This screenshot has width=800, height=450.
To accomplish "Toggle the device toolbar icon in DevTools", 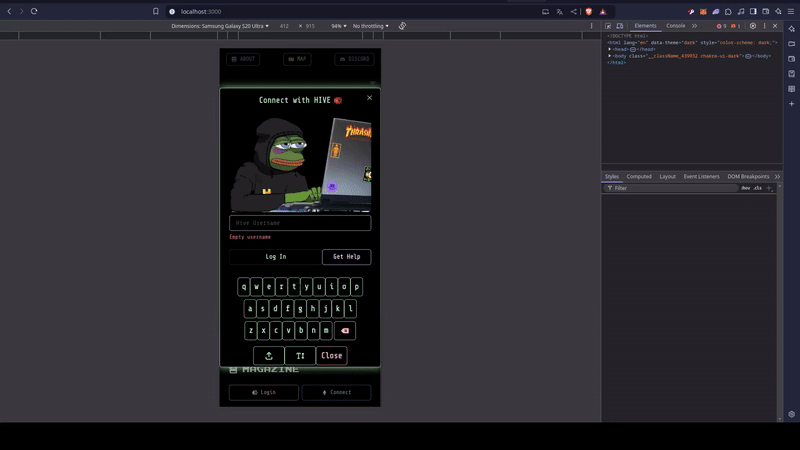I will point(619,26).
